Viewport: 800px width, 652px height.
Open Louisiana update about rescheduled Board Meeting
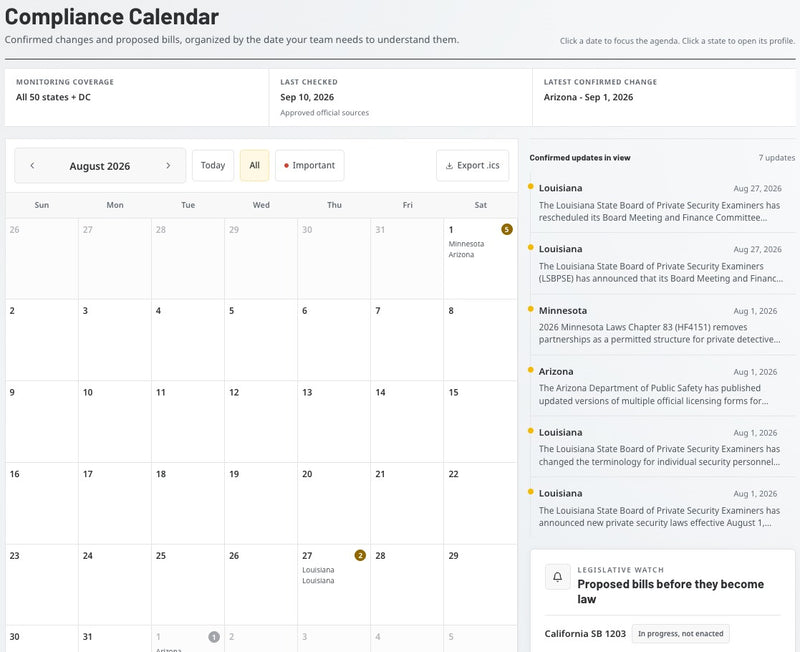(662, 203)
